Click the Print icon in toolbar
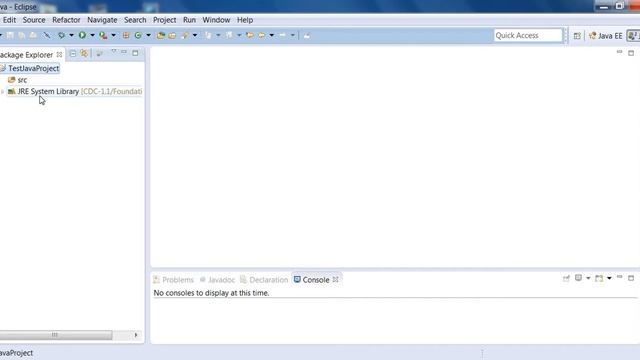 tap(33, 36)
